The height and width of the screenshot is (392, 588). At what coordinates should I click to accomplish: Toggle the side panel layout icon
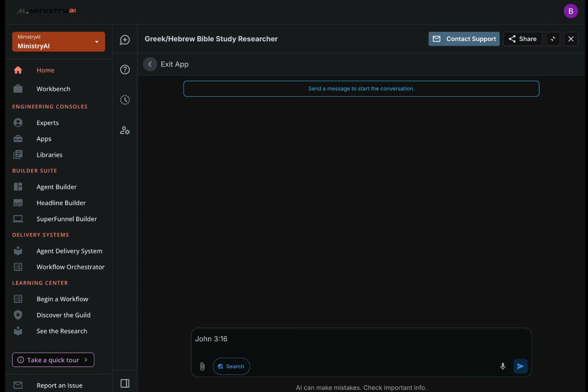[125, 383]
